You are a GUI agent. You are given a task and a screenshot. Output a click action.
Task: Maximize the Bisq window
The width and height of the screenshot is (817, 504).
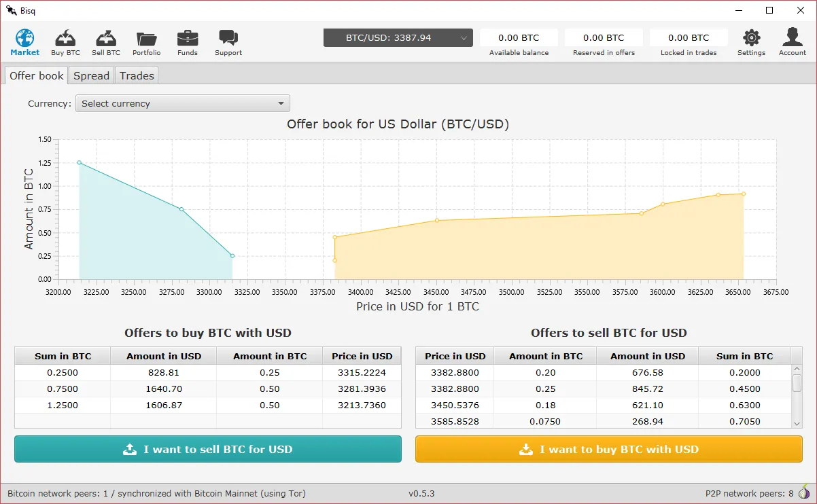[769, 10]
